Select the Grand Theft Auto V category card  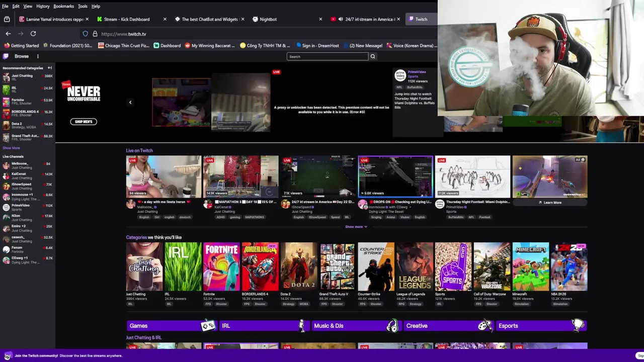coord(337,266)
